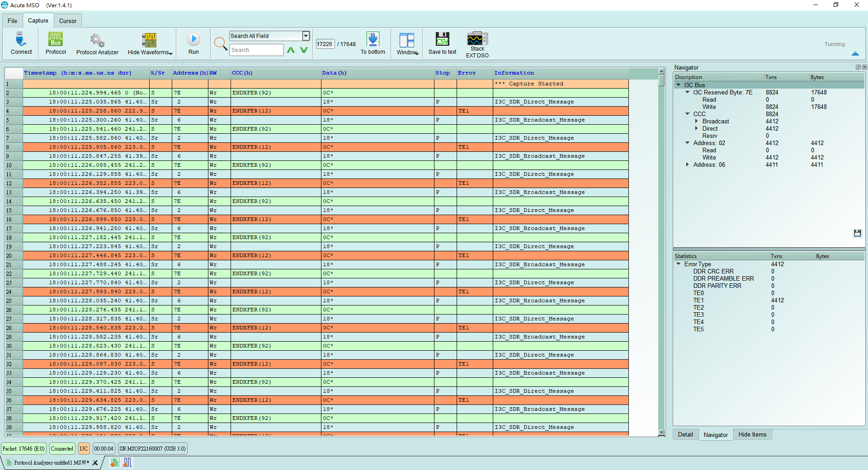Click the packet list vertical scrollbar thumb
Viewport: 868px width, 470px height.
(661, 80)
